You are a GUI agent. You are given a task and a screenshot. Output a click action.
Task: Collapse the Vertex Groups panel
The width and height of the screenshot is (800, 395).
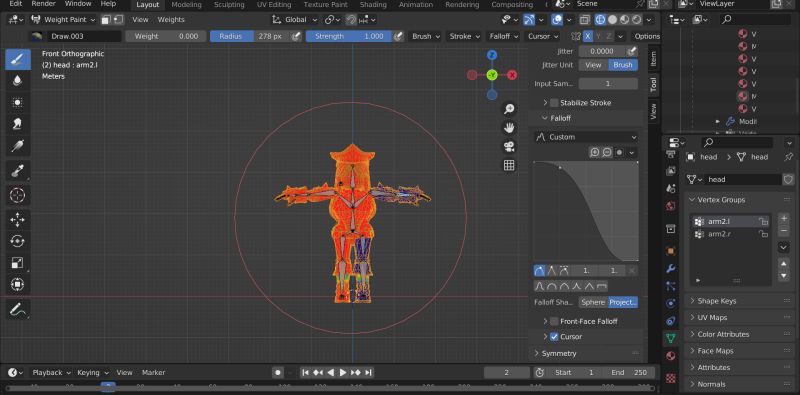[x=721, y=200]
